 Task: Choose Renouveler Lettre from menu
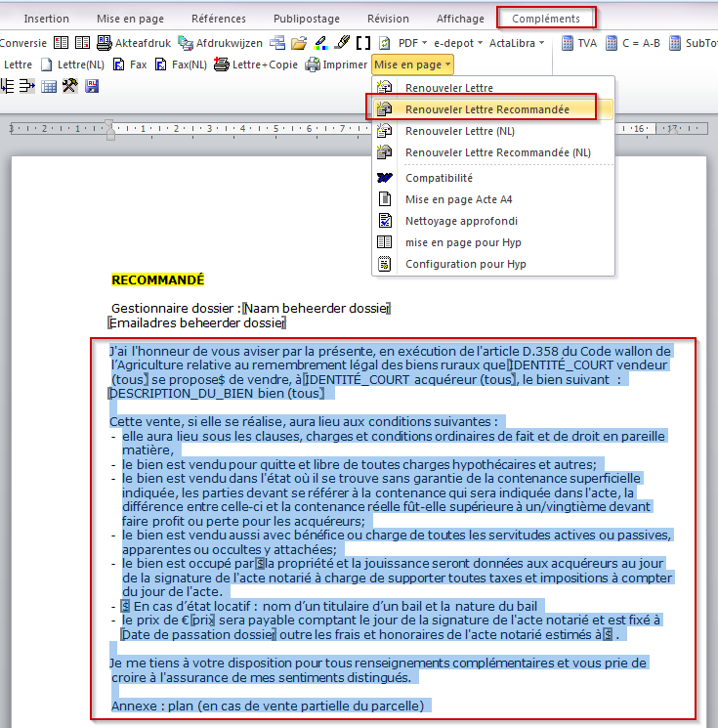[493, 88]
